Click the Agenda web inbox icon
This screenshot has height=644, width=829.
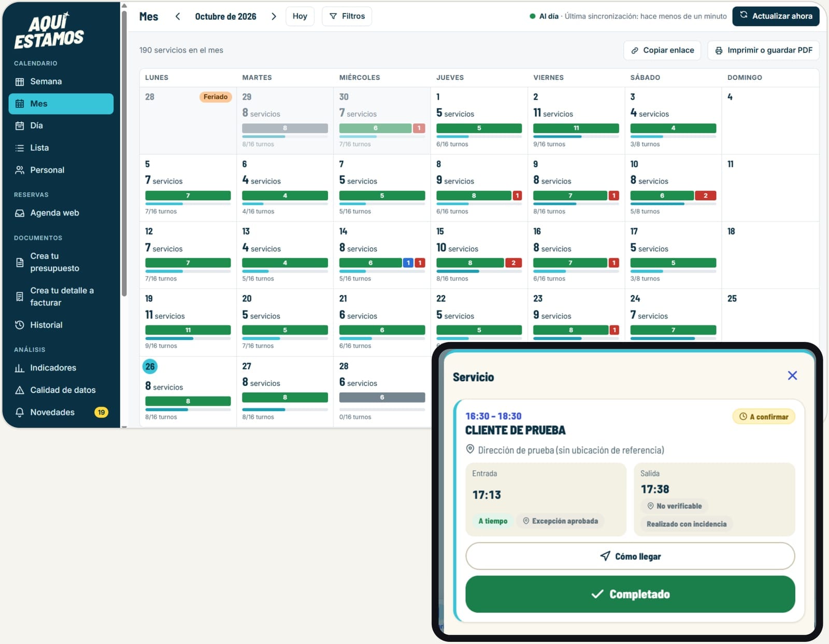pyautogui.click(x=20, y=213)
